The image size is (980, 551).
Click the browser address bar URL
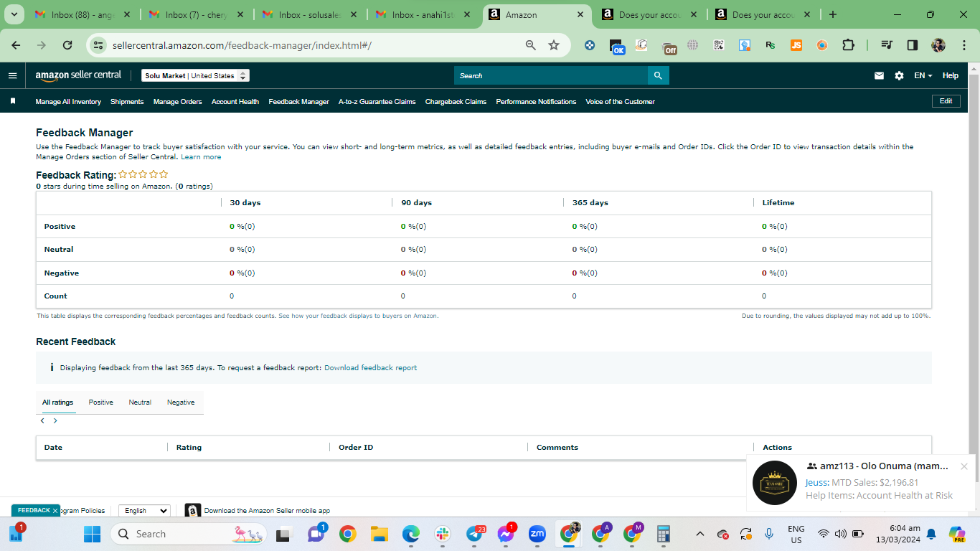coord(242,45)
